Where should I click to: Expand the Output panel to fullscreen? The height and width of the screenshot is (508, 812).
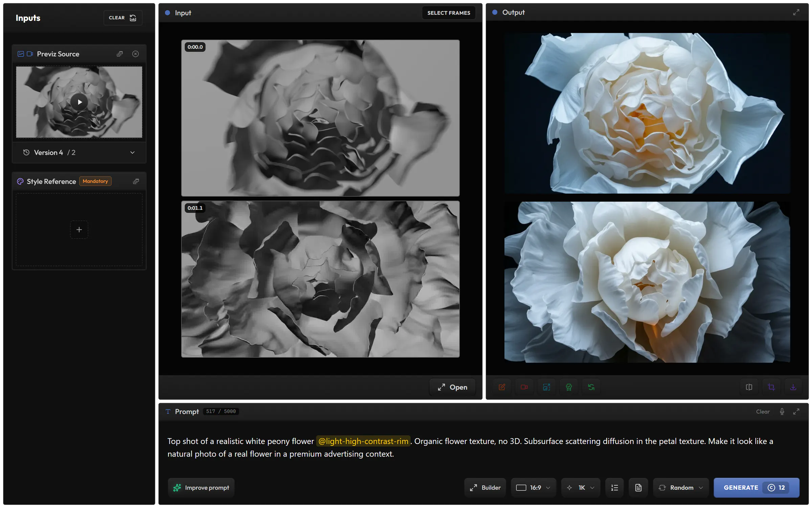coord(796,13)
